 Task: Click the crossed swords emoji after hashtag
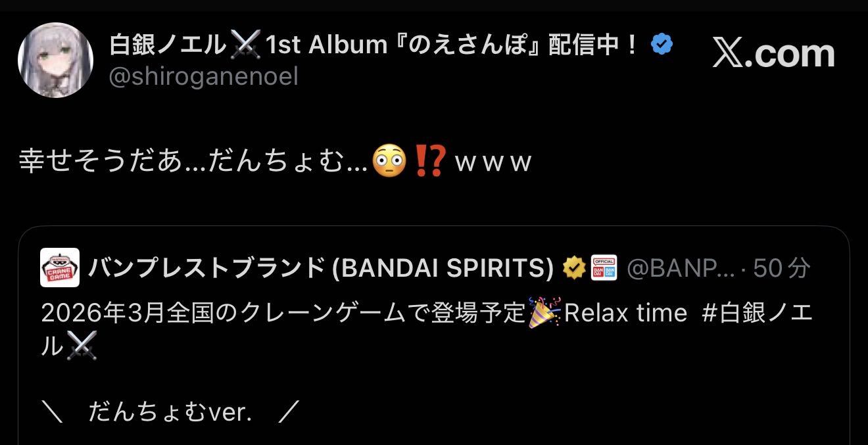(82, 347)
